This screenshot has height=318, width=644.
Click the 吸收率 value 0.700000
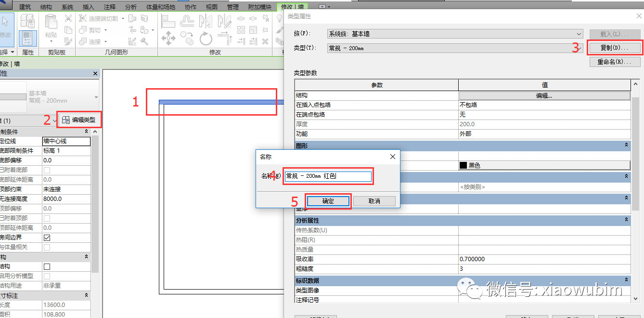click(x=544, y=259)
